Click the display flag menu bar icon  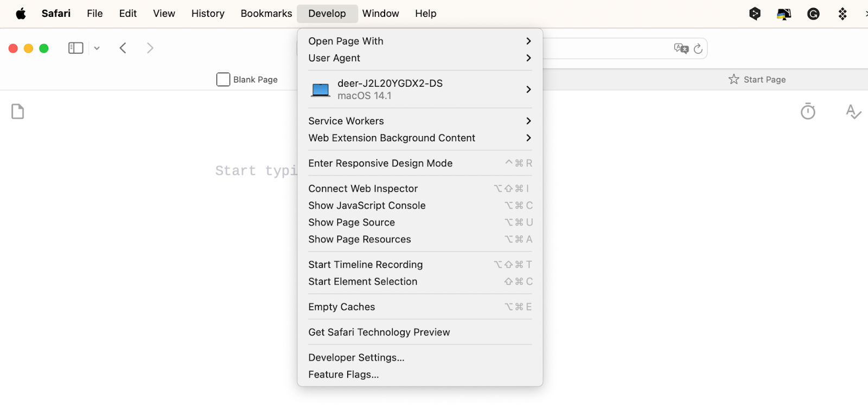click(x=784, y=14)
